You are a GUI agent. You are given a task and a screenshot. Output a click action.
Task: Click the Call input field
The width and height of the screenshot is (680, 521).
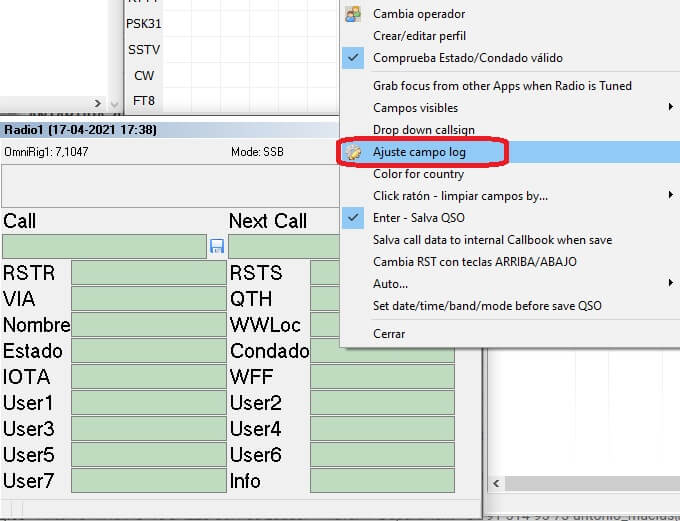click(105, 247)
